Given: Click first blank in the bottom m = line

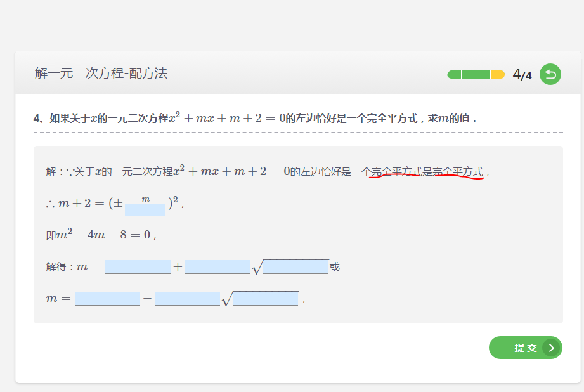Looking at the screenshot, I should (107, 299).
